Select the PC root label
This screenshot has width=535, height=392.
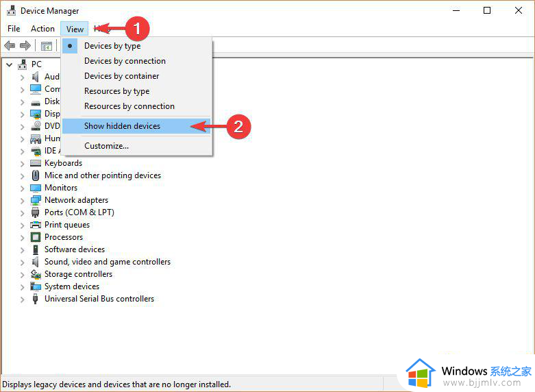point(36,64)
